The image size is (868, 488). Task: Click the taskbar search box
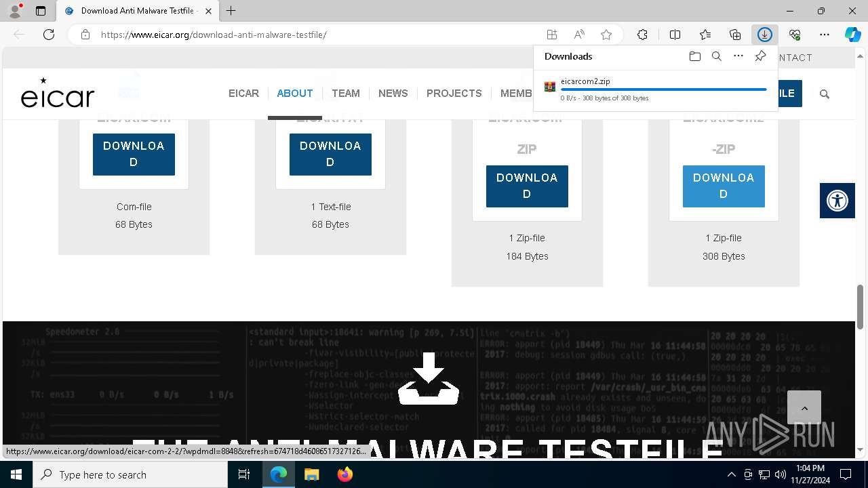(x=130, y=474)
